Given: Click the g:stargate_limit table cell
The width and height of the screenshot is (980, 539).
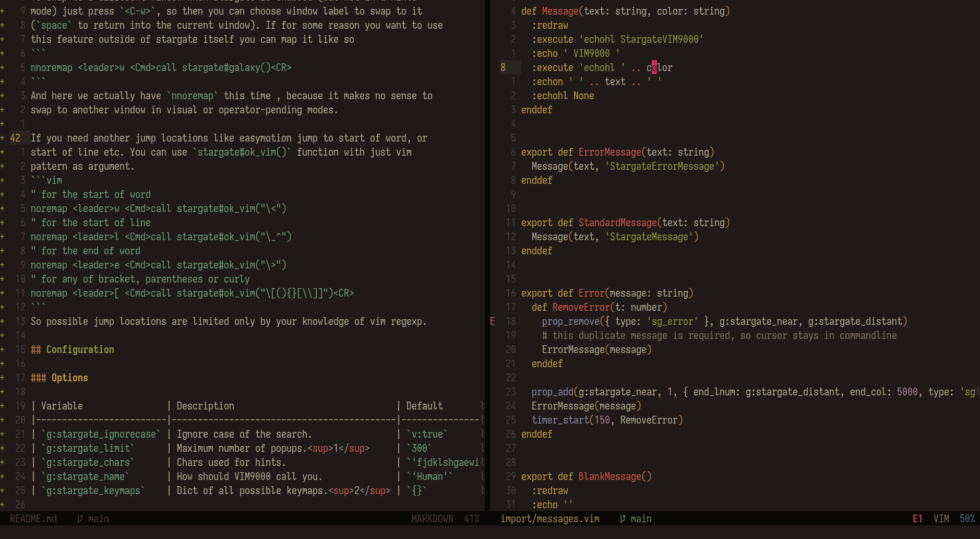Looking at the screenshot, I should point(88,448).
